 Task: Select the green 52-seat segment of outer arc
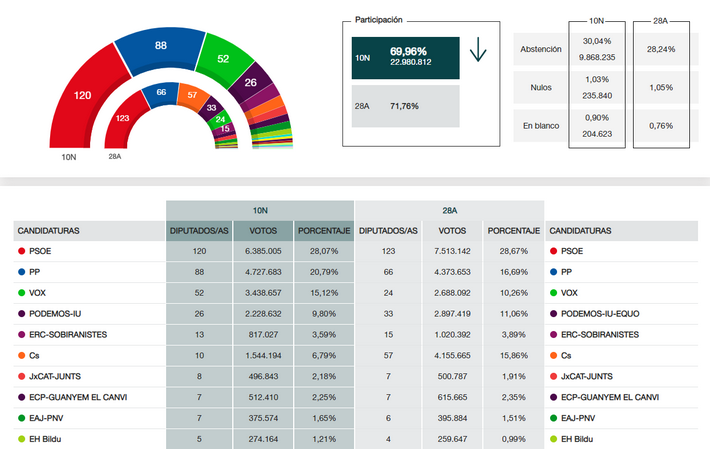tap(223, 60)
